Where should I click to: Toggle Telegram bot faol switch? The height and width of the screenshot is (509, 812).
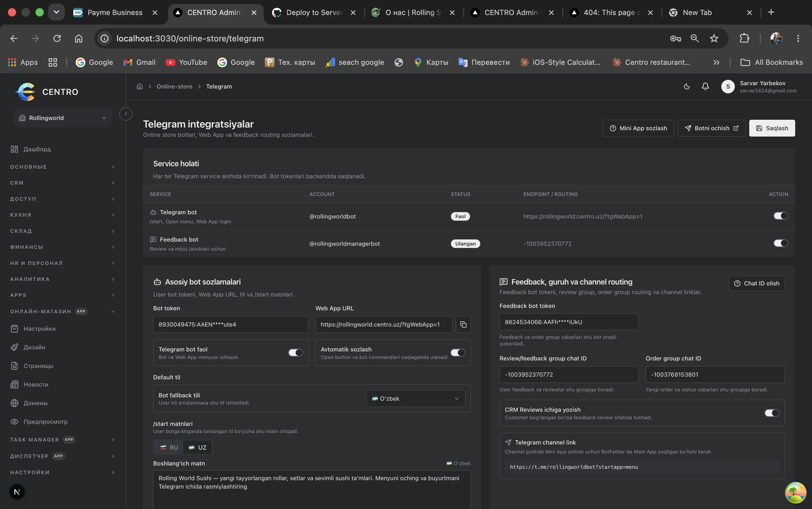(296, 352)
